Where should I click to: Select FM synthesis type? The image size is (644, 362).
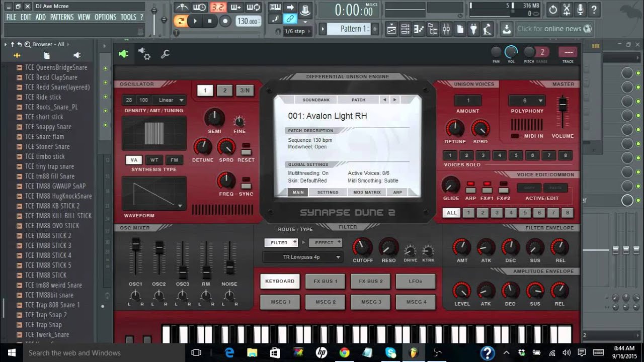click(175, 160)
